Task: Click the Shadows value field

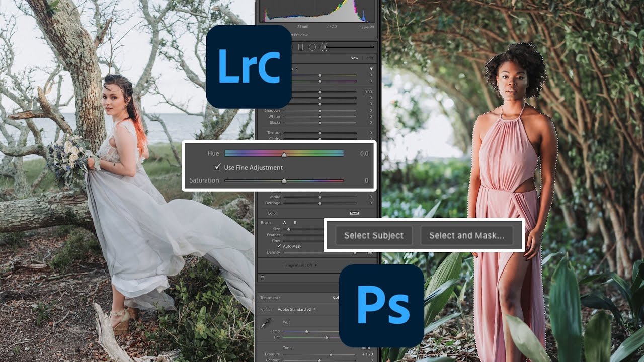Action: point(370,110)
